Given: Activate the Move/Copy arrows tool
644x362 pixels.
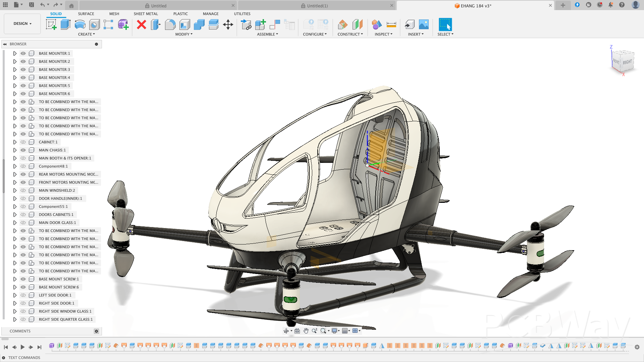Looking at the screenshot, I should coord(228,25).
